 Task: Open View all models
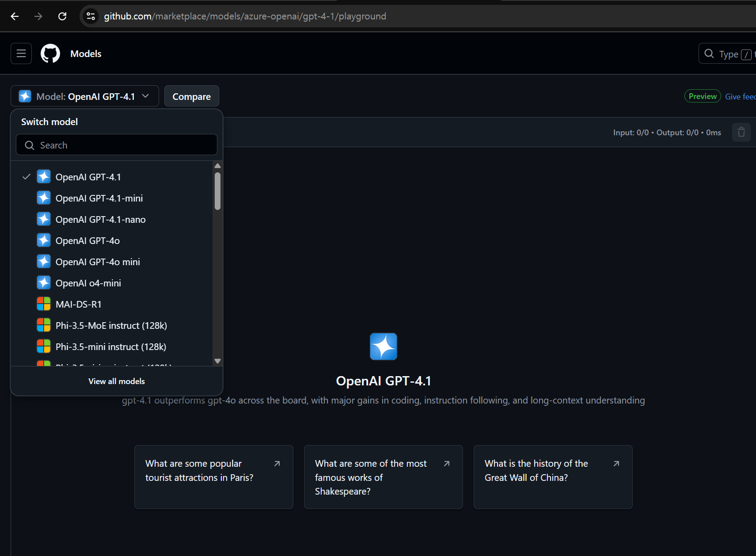(117, 381)
